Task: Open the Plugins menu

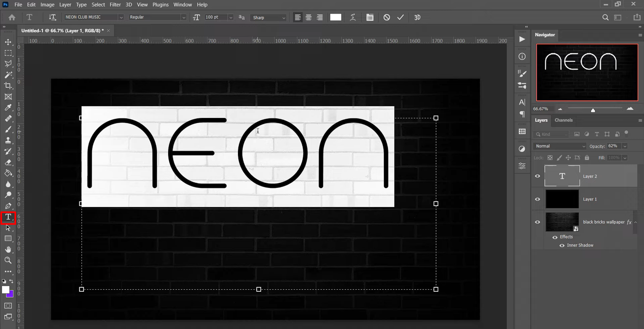Action: coord(160,5)
